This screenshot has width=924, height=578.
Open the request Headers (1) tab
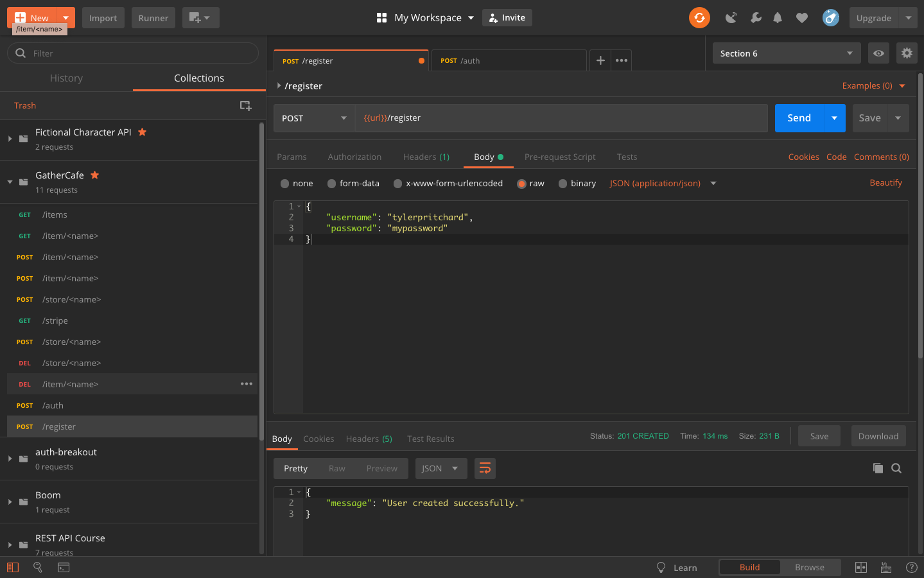pyautogui.click(x=426, y=157)
